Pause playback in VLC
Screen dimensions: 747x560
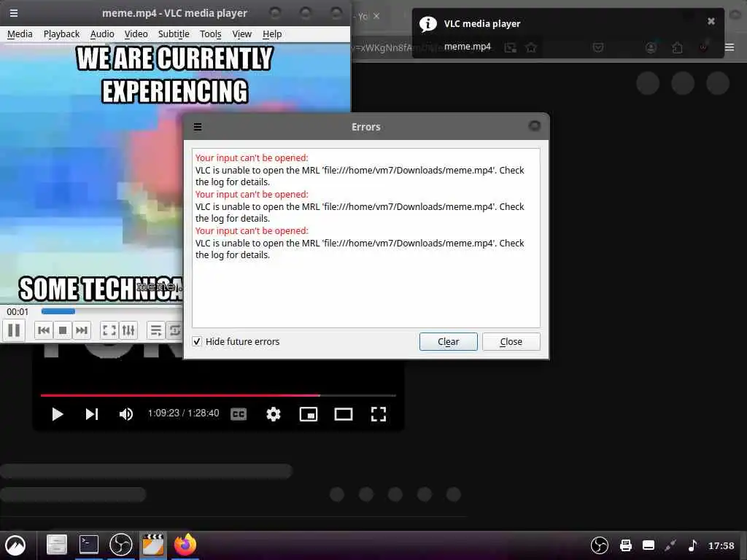14,330
